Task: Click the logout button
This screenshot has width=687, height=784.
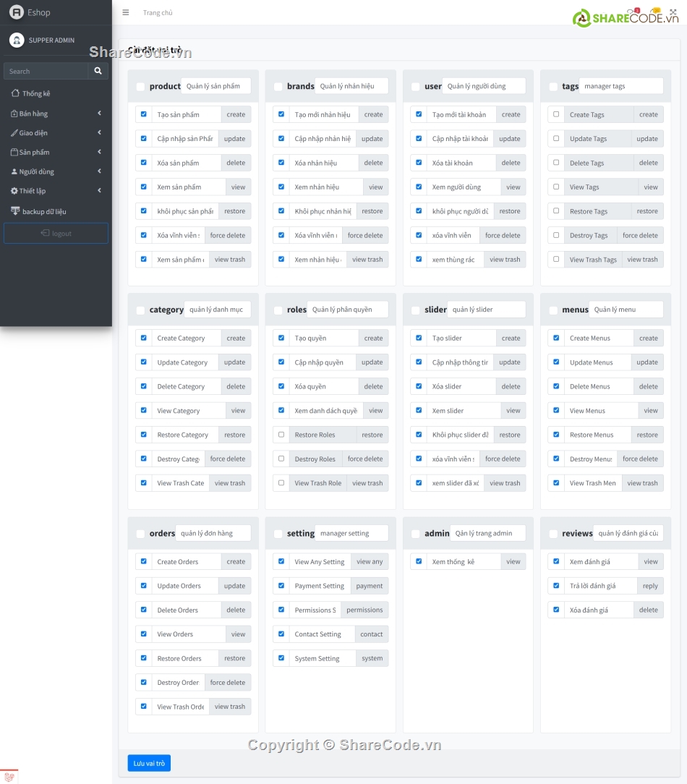Action: coord(56,234)
